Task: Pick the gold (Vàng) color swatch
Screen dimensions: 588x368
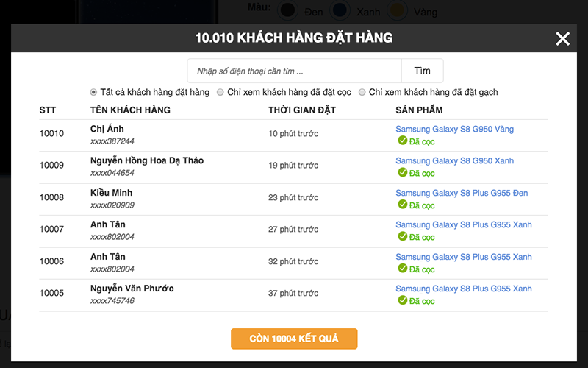Action: coord(397,10)
